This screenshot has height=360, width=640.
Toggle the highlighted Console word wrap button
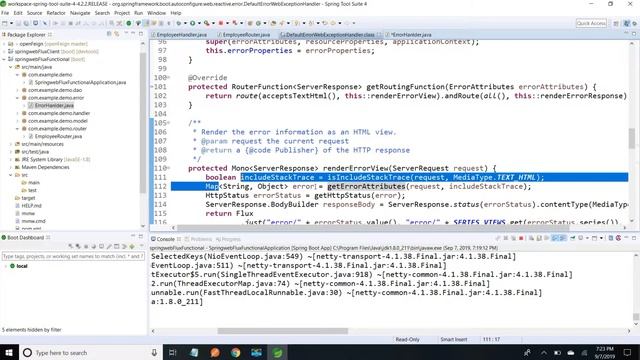coord(562,238)
